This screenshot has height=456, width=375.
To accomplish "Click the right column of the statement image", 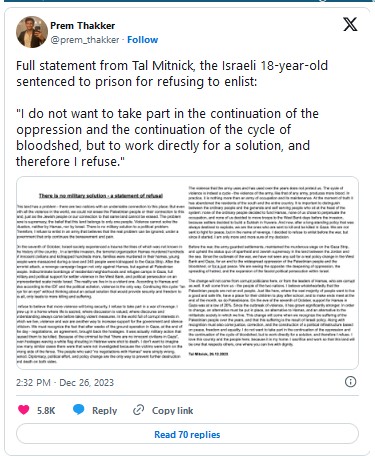I will [x=272, y=269].
